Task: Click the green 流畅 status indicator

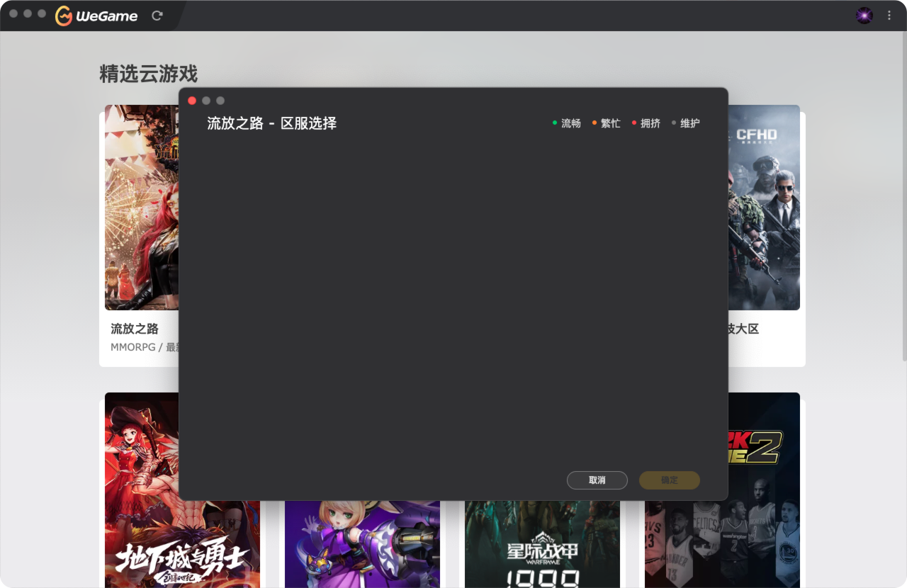Action: (x=567, y=123)
